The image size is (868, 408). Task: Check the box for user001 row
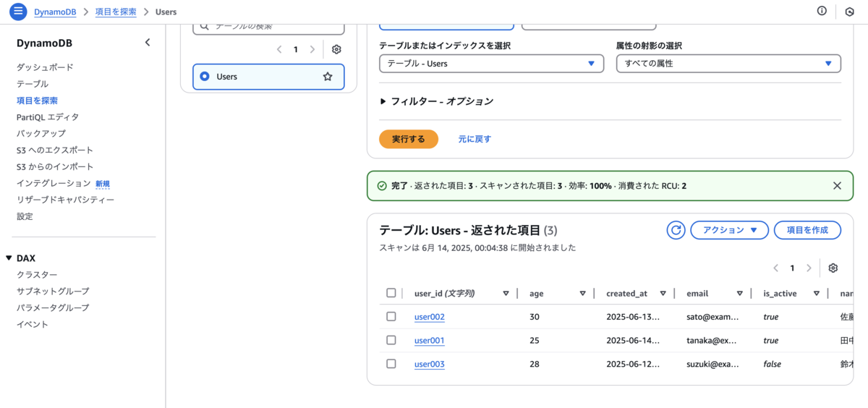click(x=391, y=340)
